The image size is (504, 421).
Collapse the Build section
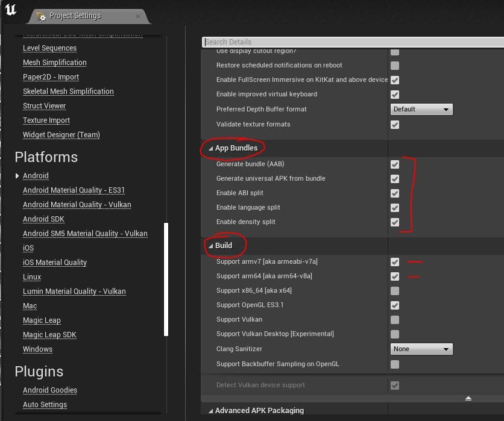tap(211, 246)
